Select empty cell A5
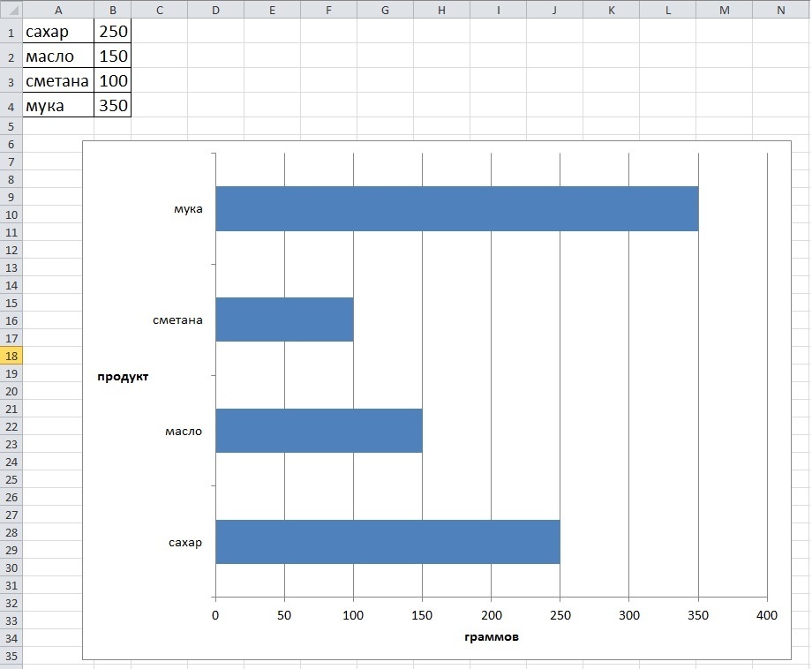This screenshot has width=812, height=669. point(58,126)
